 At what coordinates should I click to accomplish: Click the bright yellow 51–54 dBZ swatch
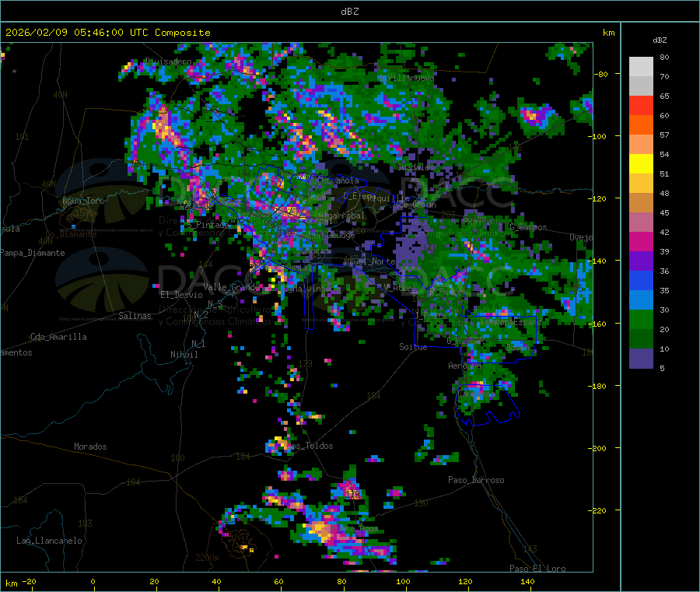(x=641, y=163)
